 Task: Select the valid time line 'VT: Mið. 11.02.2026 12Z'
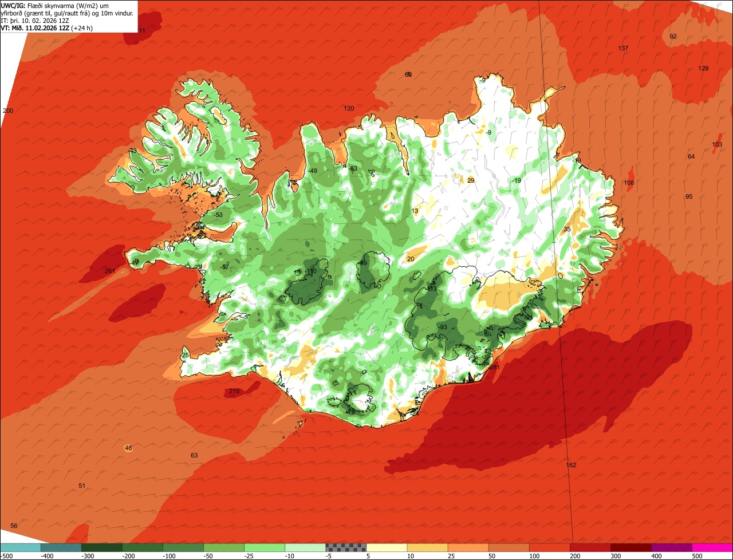(34, 28)
